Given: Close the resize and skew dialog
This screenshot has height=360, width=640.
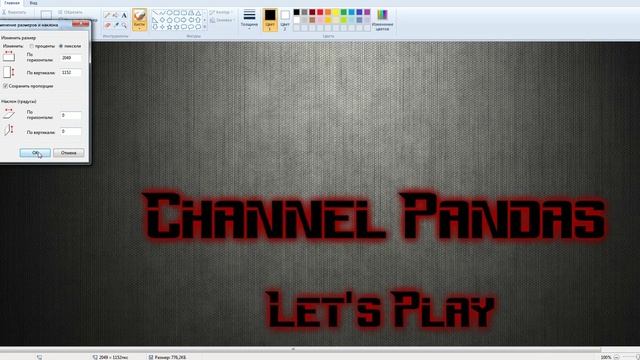Looking at the screenshot, I should point(80,24).
